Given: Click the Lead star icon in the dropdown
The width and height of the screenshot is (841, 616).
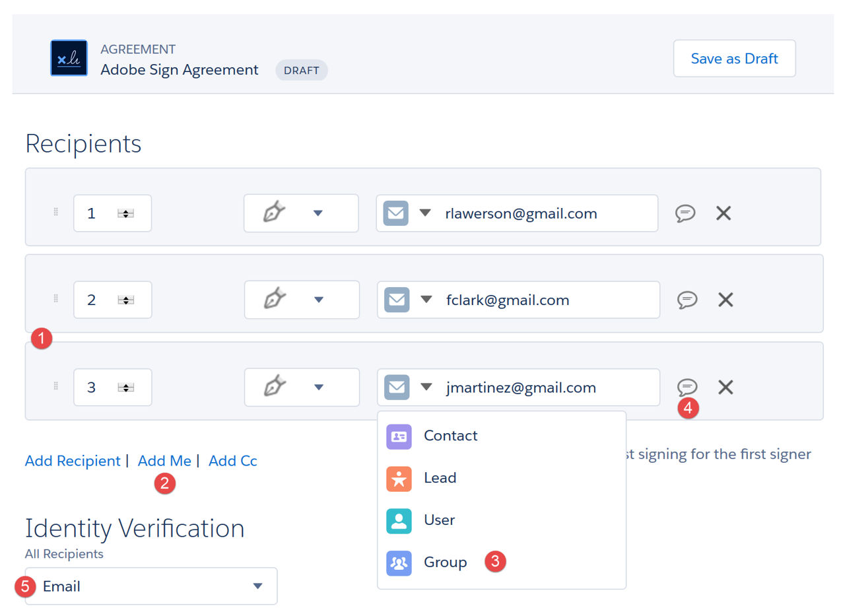Looking at the screenshot, I should coord(399,478).
